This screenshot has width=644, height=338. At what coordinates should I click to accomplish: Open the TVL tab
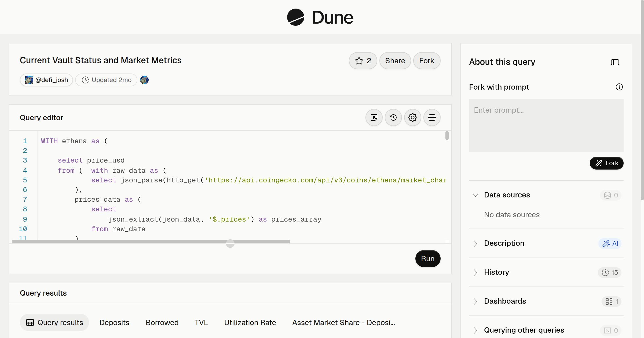click(201, 322)
